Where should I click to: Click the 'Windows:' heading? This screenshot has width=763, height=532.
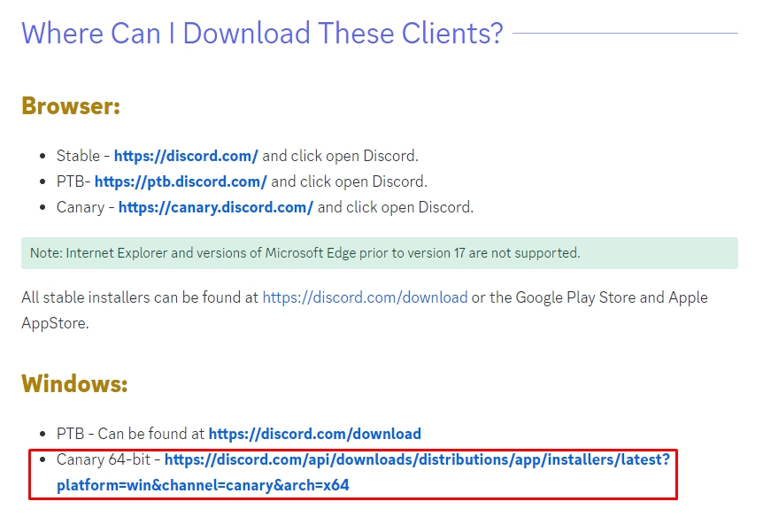tap(75, 383)
